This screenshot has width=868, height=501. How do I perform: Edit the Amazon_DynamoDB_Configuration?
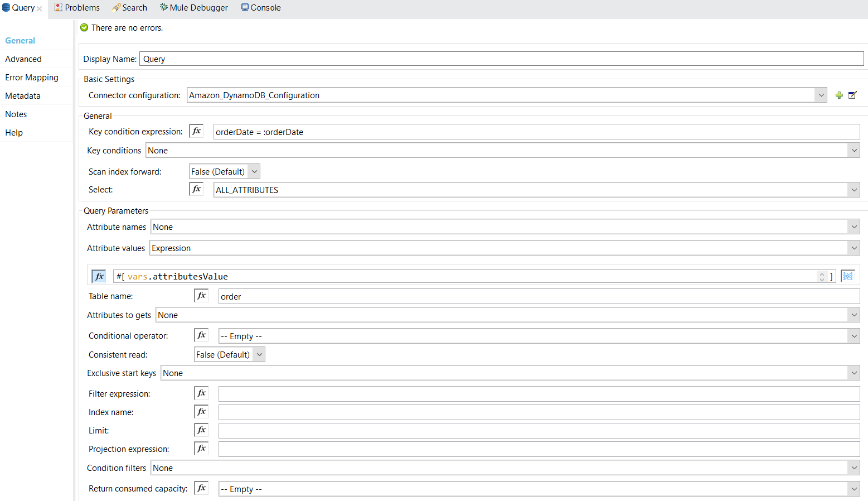click(x=852, y=95)
